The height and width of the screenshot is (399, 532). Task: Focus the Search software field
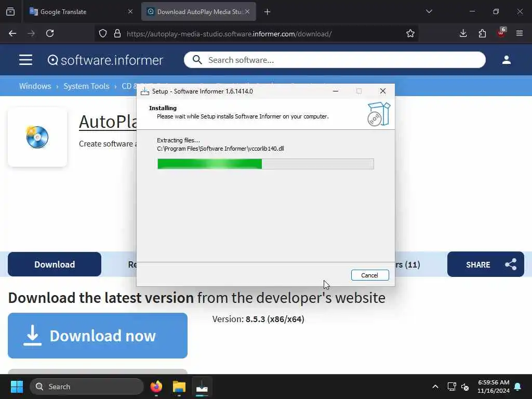335,60
